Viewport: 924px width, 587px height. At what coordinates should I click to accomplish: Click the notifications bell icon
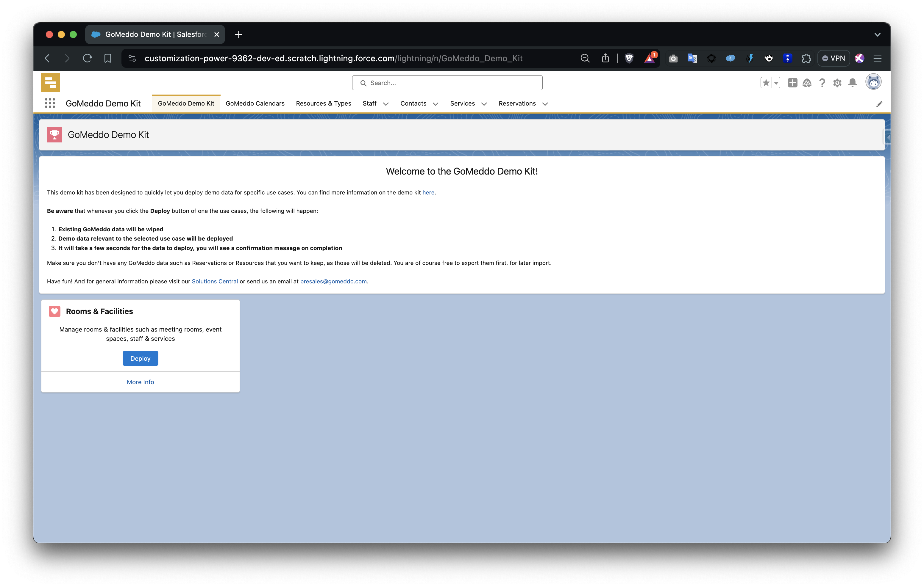point(852,82)
